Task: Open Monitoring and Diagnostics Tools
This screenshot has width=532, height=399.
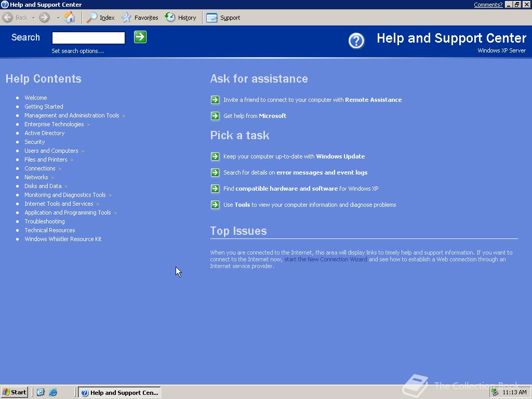Action: (65, 195)
